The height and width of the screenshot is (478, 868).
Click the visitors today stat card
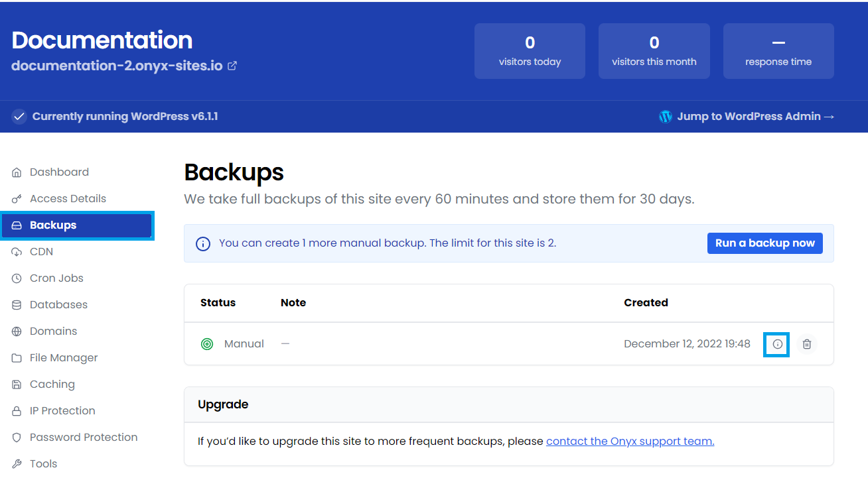pyautogui.click(x=530, y=51)
